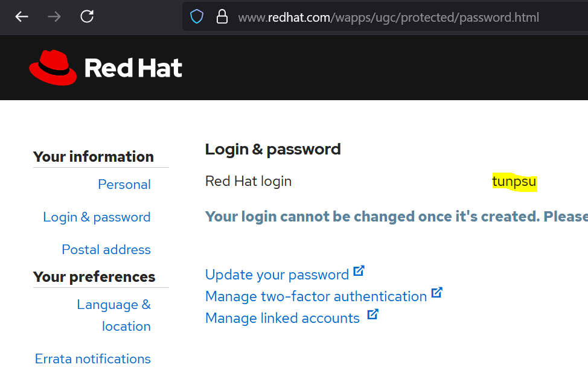Open the Personal information page
Viewport: 588px width, 376px height.
pyautogui.click(x=124, y=185)
